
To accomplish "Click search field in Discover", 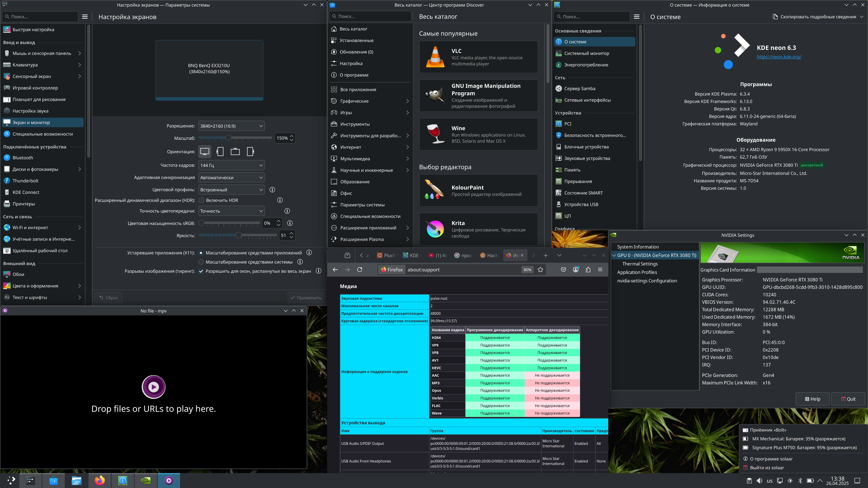I will (370, 16).
